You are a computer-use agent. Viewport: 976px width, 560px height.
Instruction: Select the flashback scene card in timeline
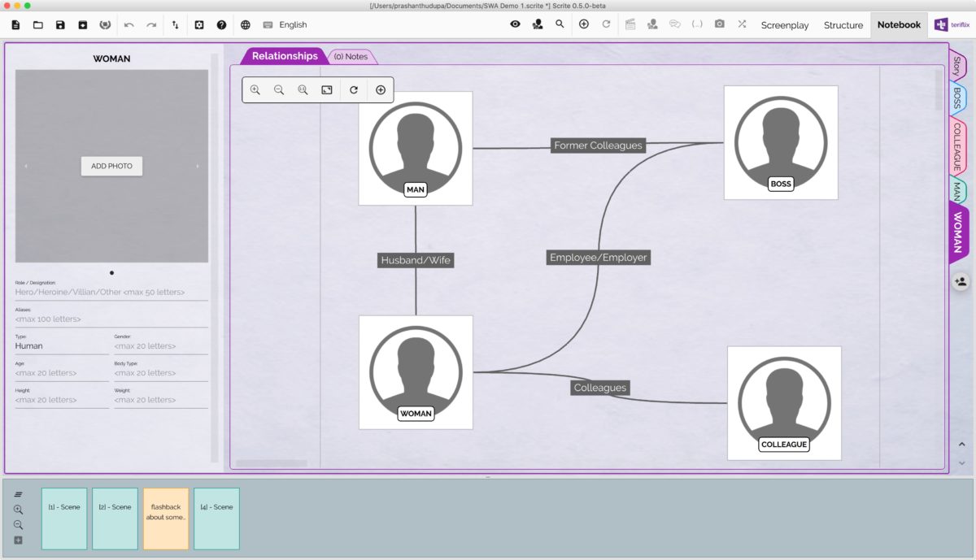(166, 518)
